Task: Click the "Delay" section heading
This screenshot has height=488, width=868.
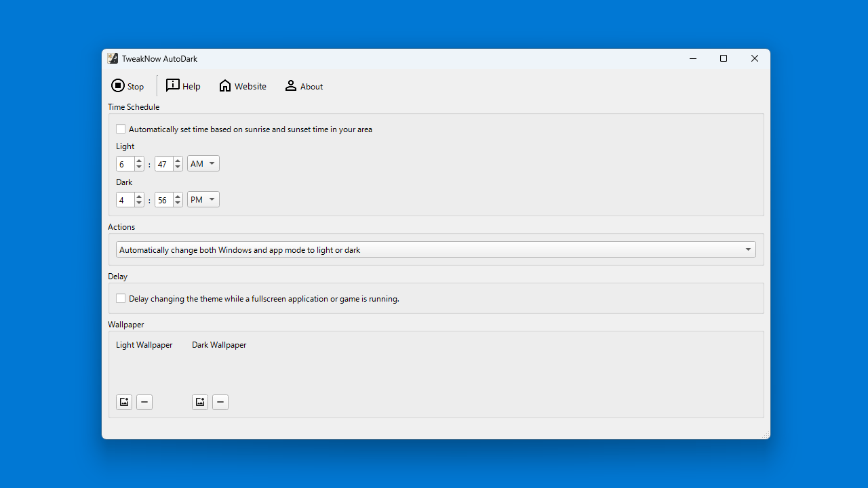Action: pos(117,277)
